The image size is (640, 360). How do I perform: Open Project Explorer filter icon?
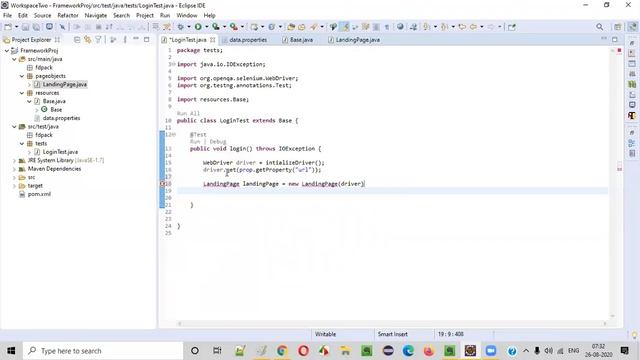coord(98,40)
